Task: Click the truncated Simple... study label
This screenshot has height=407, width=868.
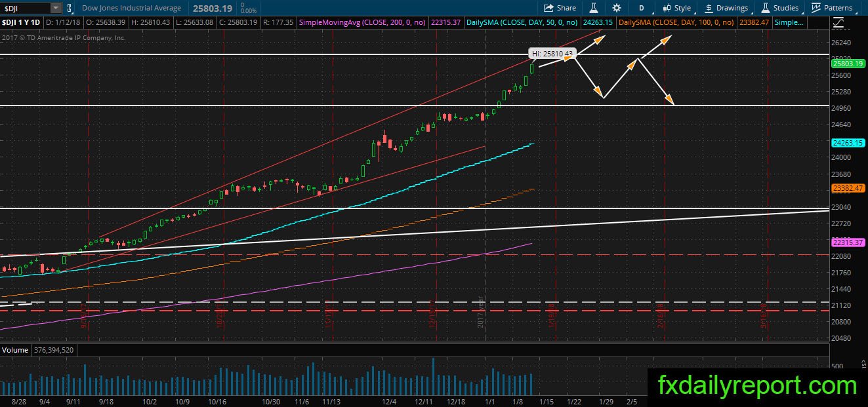Action: point(789,22)
